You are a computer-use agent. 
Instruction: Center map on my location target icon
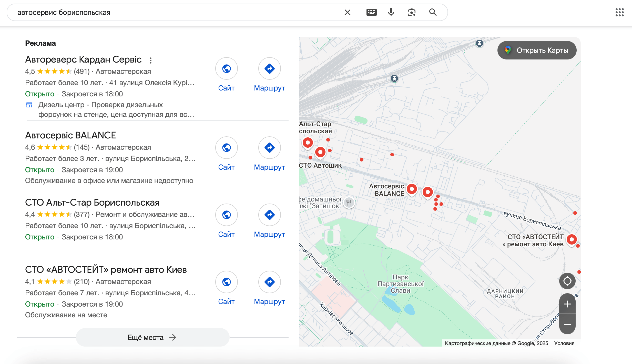[x=567, y=281]
